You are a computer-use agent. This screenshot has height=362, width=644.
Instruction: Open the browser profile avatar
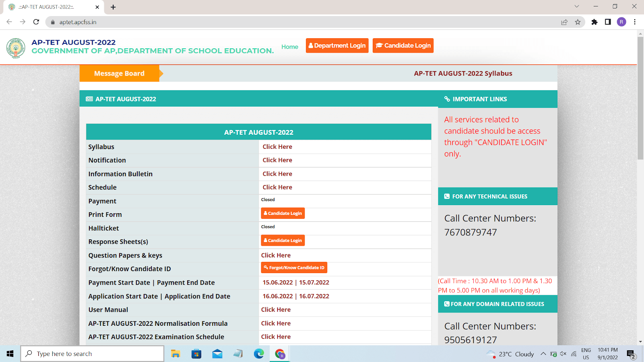(621, 22)
